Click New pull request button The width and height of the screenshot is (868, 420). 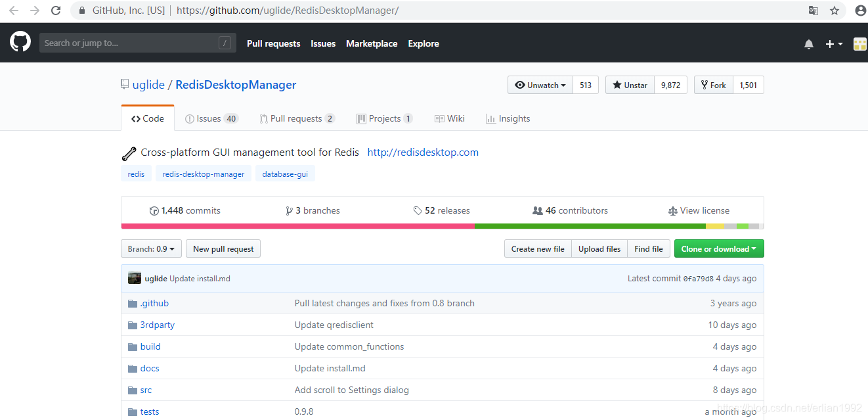223,249
